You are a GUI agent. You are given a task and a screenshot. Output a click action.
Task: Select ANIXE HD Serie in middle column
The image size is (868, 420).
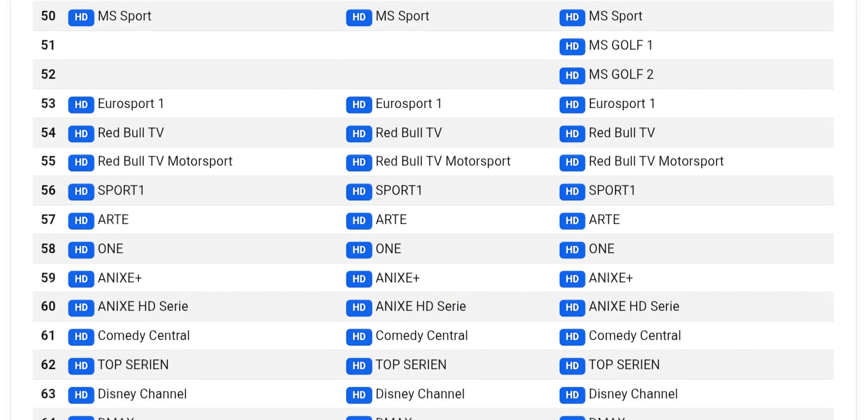click(x=420, y=307)
